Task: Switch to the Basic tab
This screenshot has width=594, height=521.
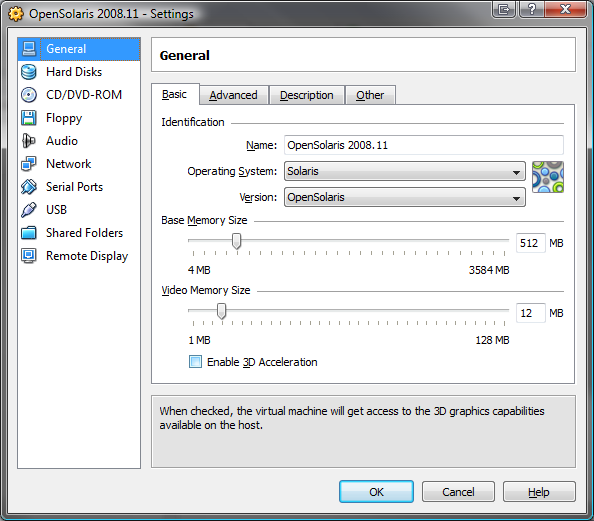Action: tap(175, 94)
